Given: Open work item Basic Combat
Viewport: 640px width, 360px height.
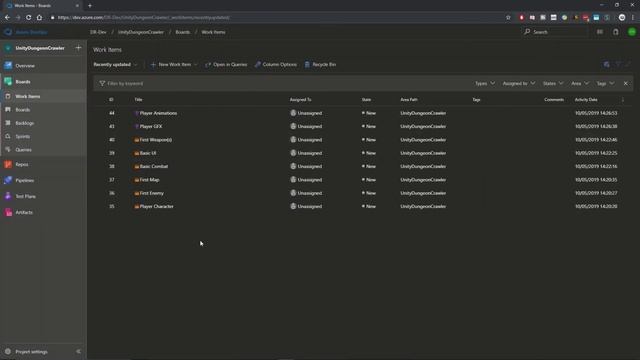Looking at the screenshot, I should 154,167.
